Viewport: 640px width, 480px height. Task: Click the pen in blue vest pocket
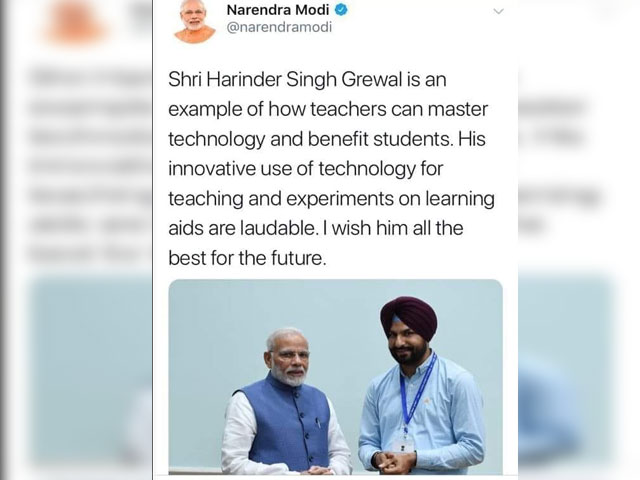317,424
